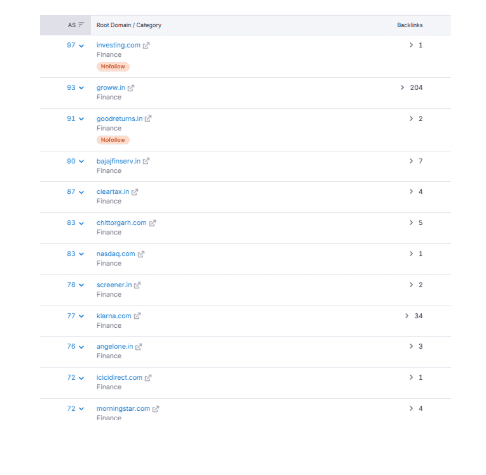The height and width of the screenshot is (475, 486).
Task: Open the nasdaq.com domain link
Action: click(x=116, y=254)
